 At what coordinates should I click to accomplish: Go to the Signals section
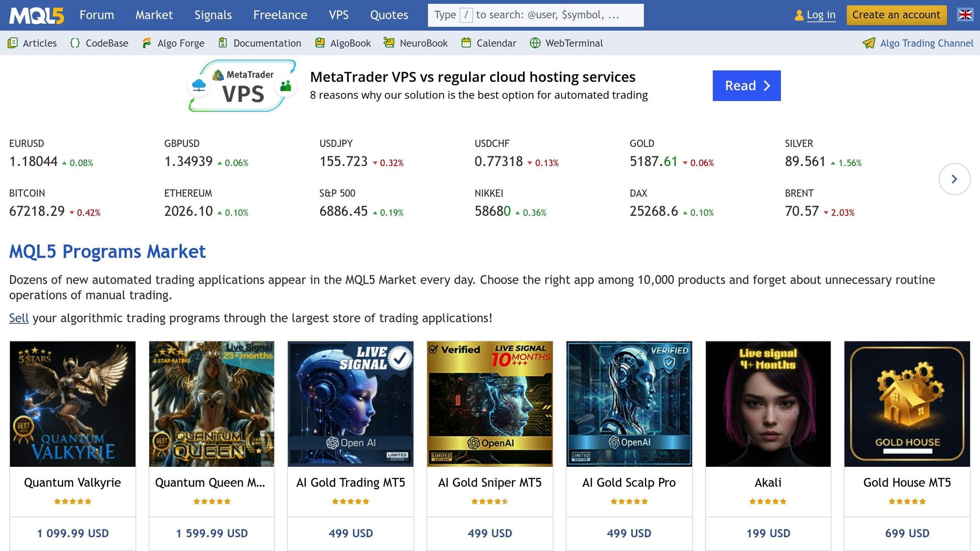click(x=213, y=15)
